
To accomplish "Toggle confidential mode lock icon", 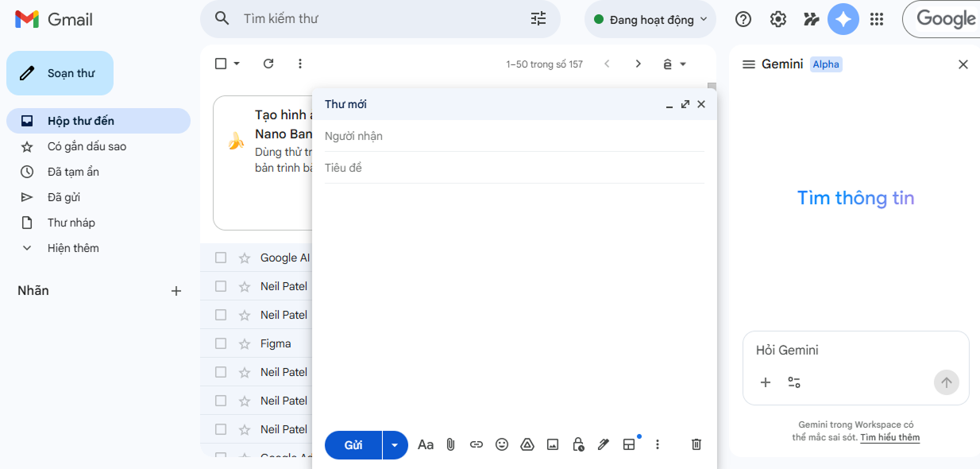I will pos(578,444).
